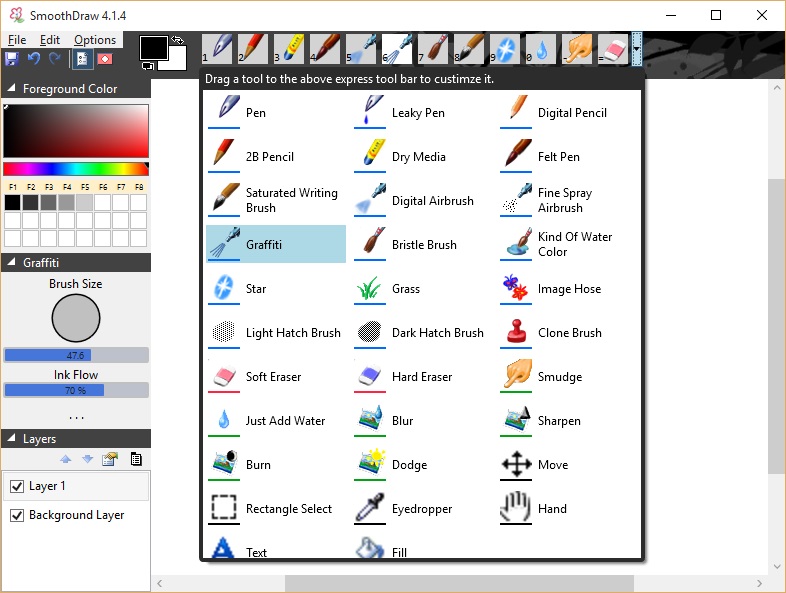The height and width of the screenshot is (593, 786).
Task: Select the Eyedropper tool
Action: (x=422, y=509)
